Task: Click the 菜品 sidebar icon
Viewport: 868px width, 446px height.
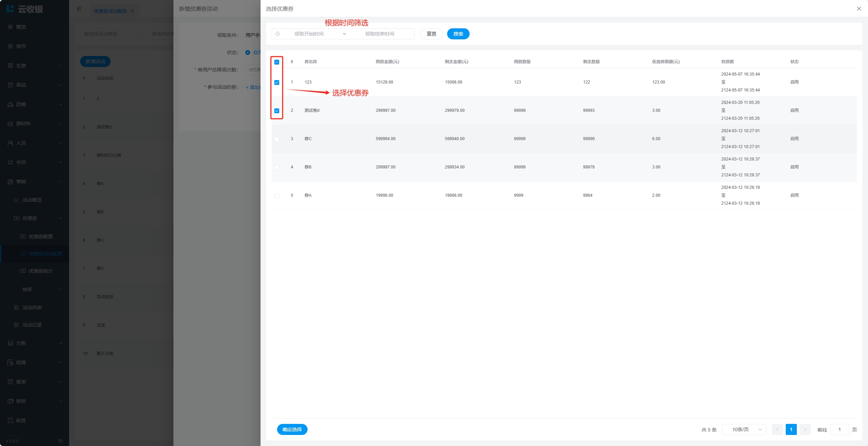Action: [x=10, y=85]
